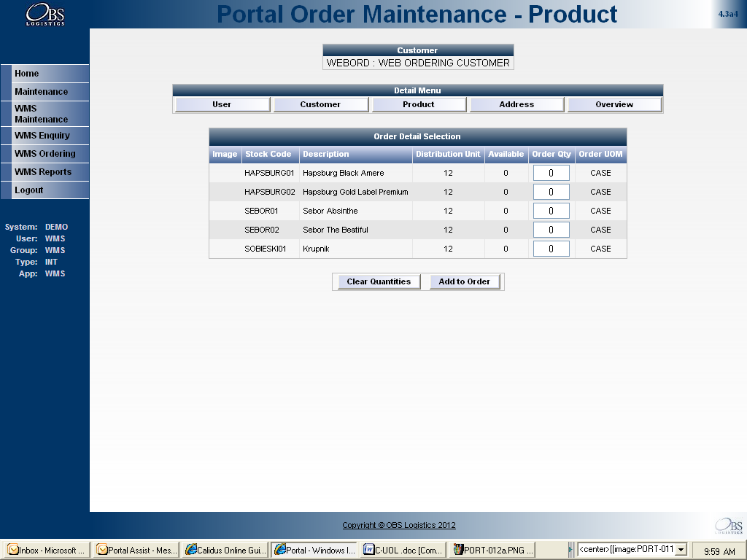This screenshot has height=560, width=747.
Task: Open C-UOL .doc Word taskbar item
Action: pyautogui.click(x=403, y=550)
